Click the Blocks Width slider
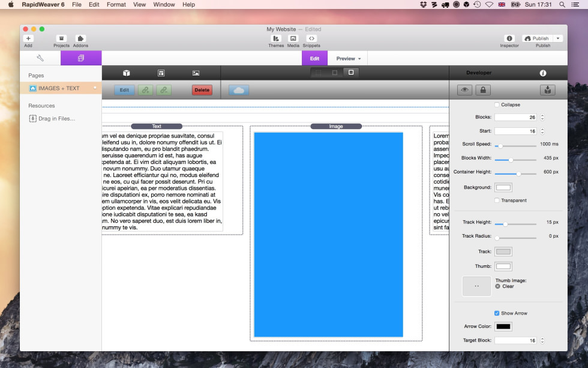The width and height of the screenshot is (588, 368). [x=515, y=160]
